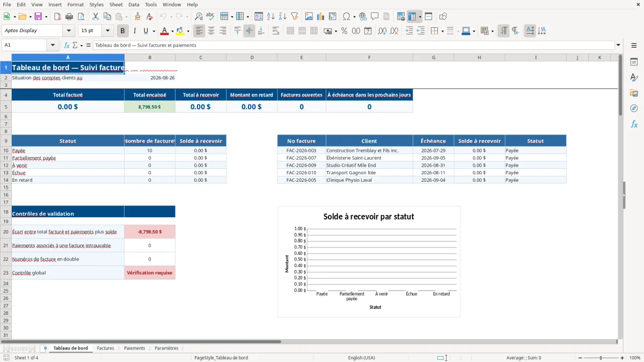The image size is (644, 362).
Task: Open the font name dropdown
Action: (x=69, y=31)
